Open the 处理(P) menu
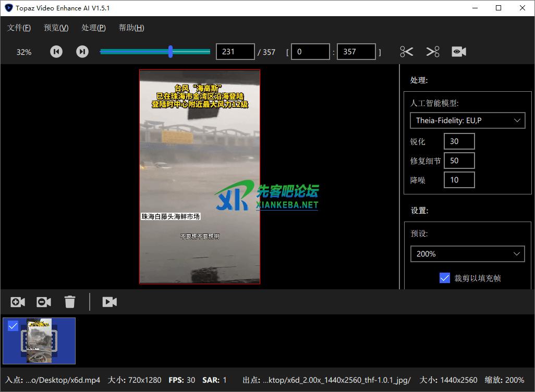 [x=94, y=28]
